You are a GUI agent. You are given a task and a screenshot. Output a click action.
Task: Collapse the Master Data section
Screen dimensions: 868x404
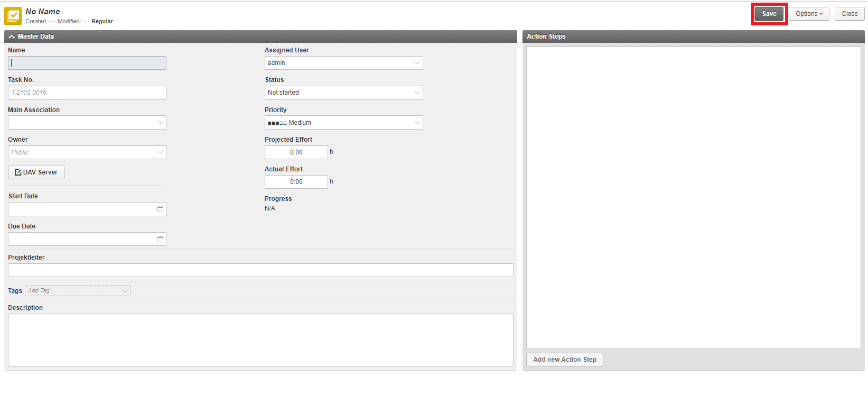12,36
